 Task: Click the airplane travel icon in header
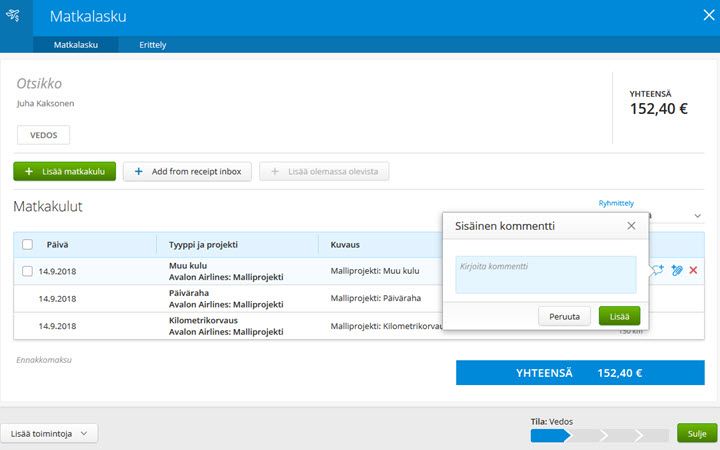[13, 16]
